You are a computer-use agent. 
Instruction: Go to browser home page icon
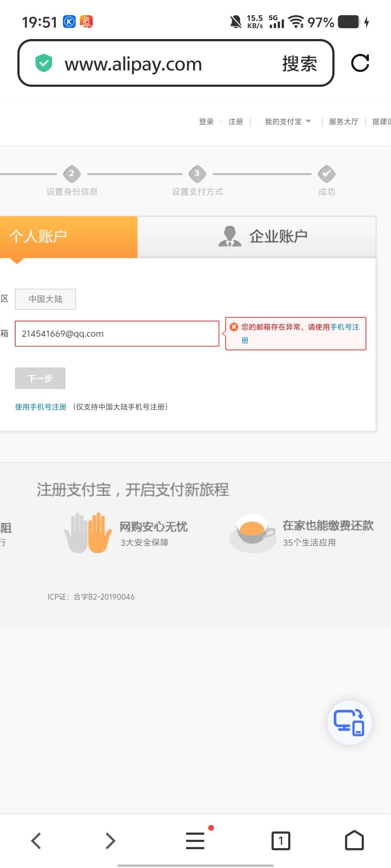(x=354, y=840)
